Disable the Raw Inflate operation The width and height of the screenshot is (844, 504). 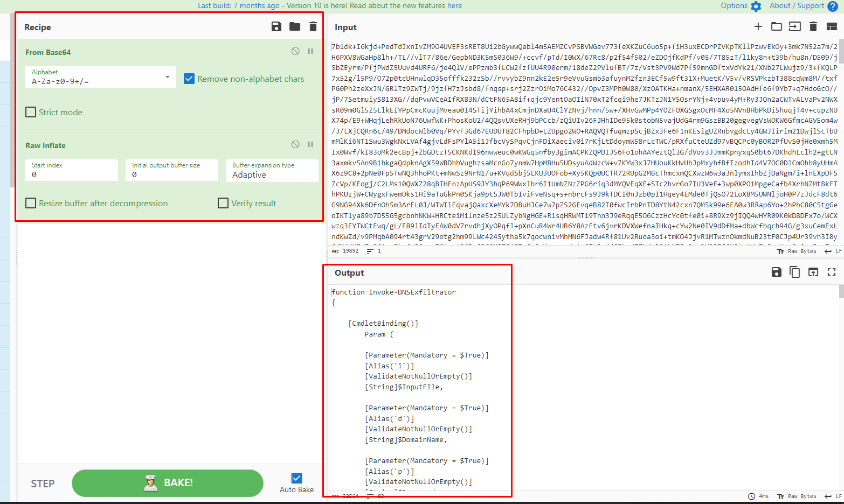click(295, 144)
